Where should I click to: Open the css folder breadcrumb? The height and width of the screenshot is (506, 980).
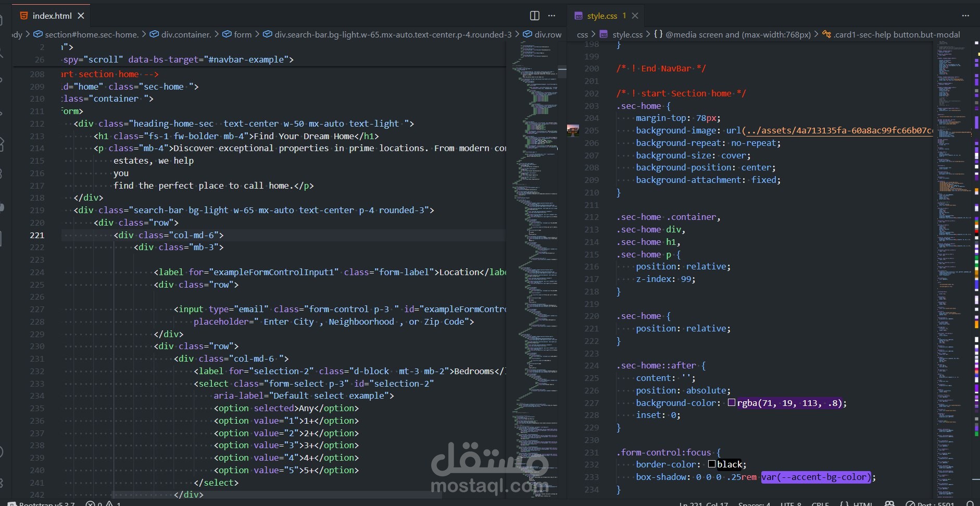click(582, 34)
